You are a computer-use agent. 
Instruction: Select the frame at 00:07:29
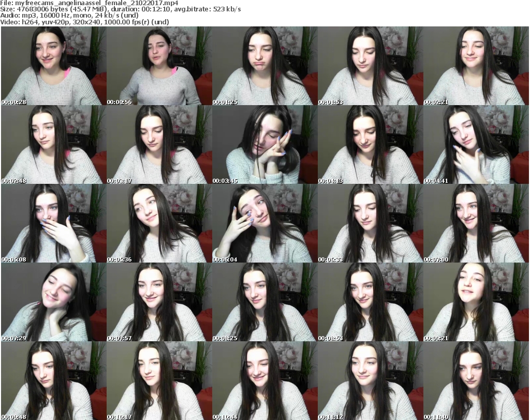[54, 302]
